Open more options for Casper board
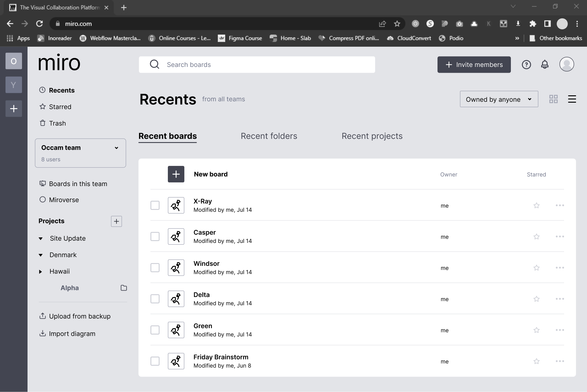The image size is (587, 392). click(559, 236)
